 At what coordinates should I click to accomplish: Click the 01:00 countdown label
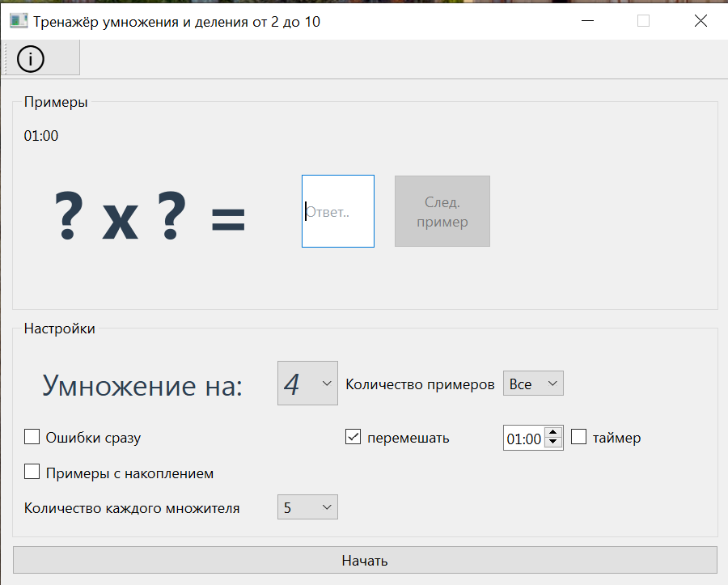(x=40, y=135)
